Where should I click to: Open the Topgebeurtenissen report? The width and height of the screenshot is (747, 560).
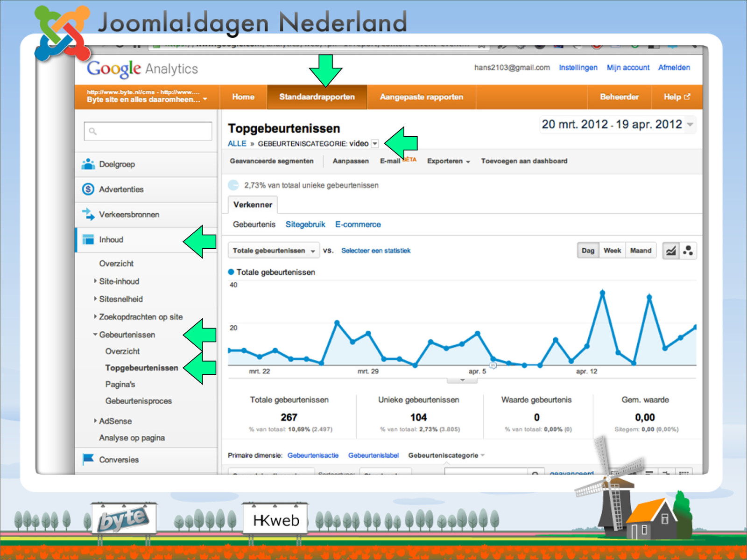141,368
